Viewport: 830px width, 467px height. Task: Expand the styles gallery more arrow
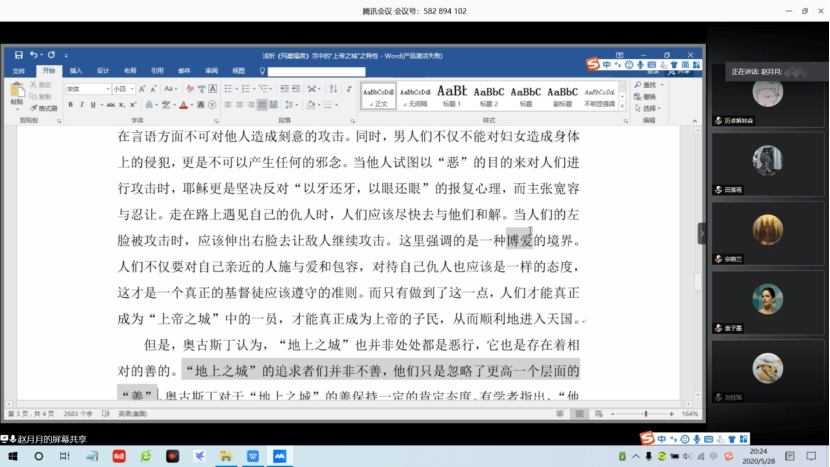tap(624, 103)
